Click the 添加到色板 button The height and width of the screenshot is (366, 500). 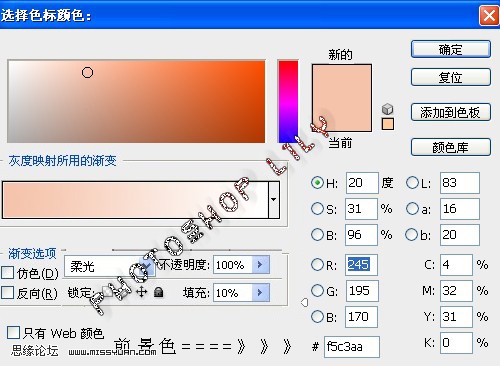click(x=451, y=112)
